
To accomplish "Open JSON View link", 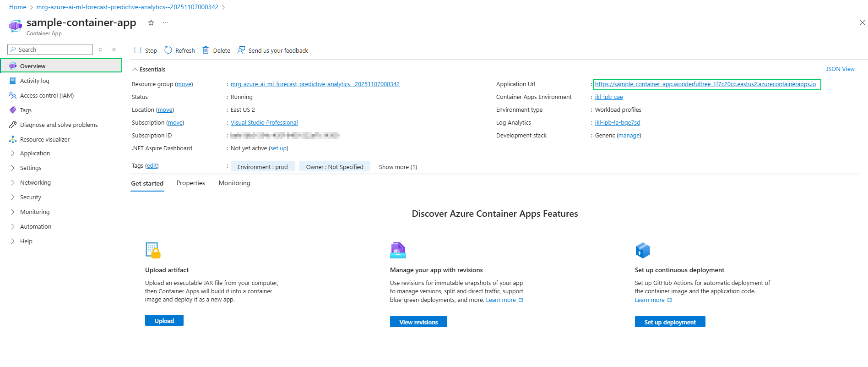I will [840, 69].
